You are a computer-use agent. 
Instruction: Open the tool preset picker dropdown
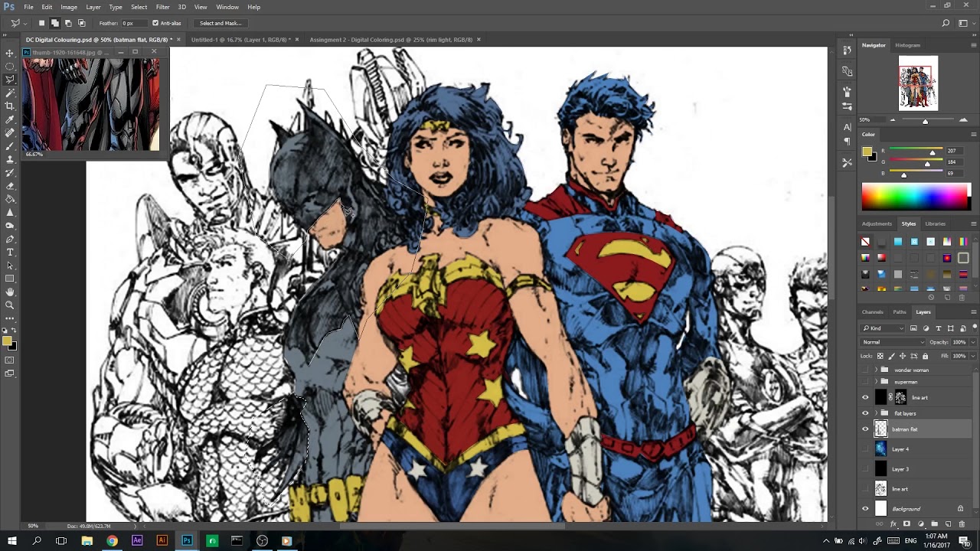[x=26, y=23]
